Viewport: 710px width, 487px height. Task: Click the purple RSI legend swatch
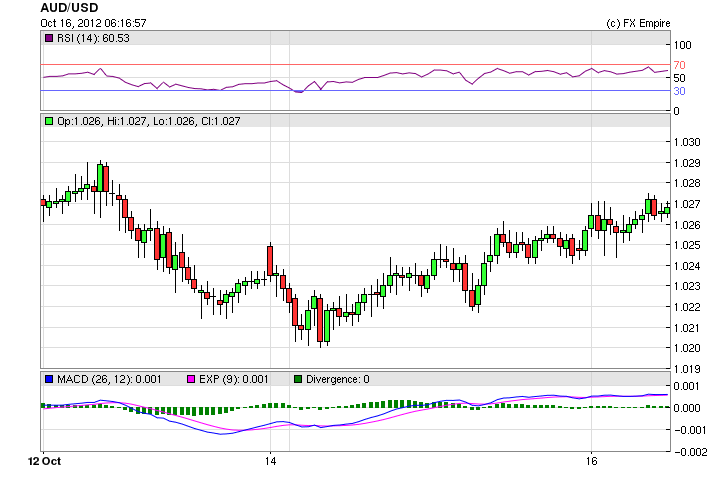pos(49,38)
